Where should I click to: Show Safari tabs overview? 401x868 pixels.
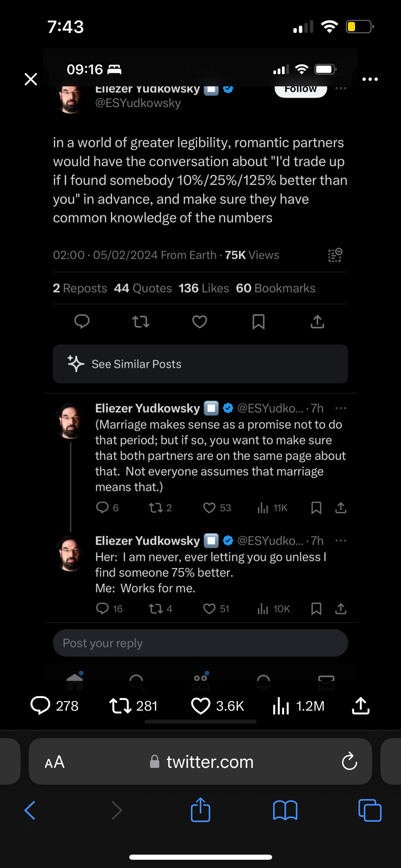[x=370, y=810]
